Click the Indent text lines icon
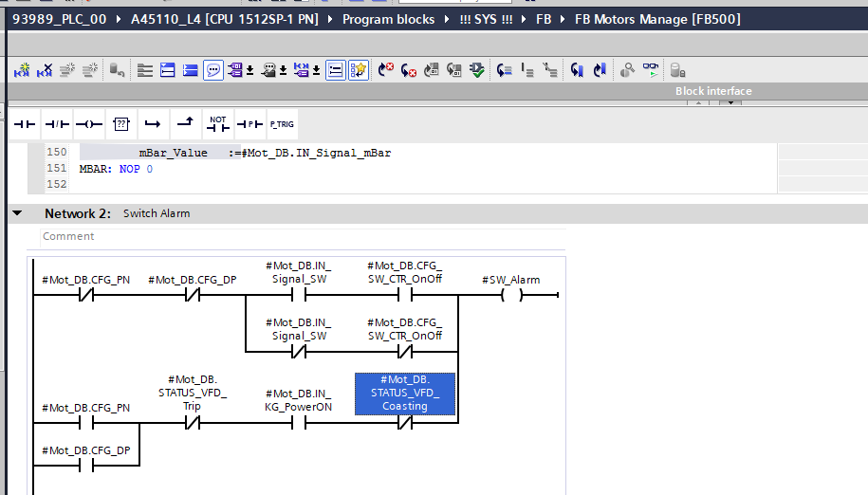Image resolution: width=868 pixels, height=495 pixels. pos(527,70)
